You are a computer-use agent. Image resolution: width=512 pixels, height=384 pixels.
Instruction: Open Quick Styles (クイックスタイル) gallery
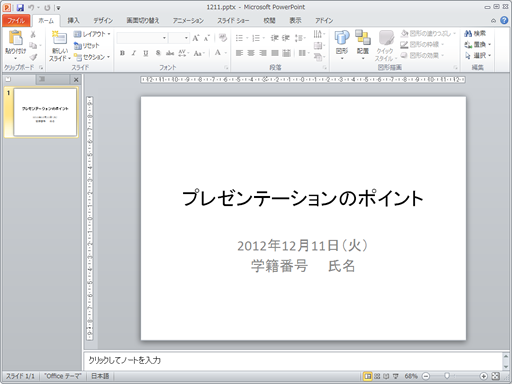click(386, 46)
